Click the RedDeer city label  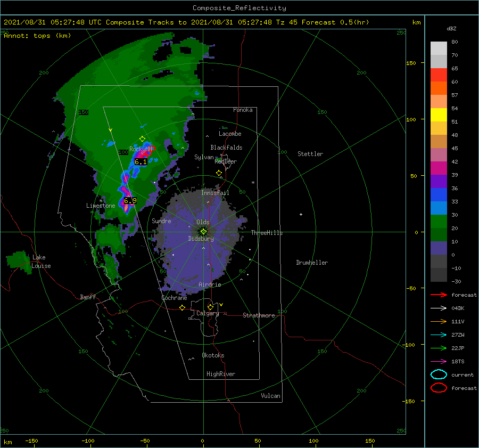(x=226, y=161)
